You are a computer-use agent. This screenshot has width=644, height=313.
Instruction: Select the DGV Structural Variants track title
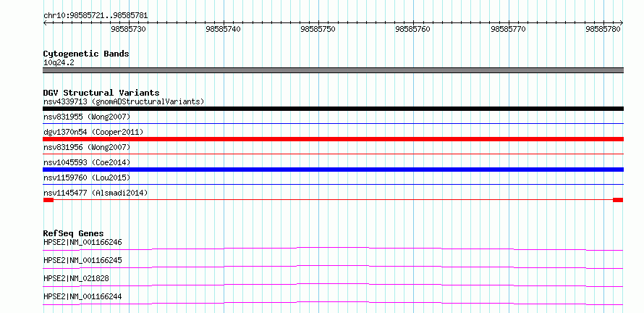pos(101,93)
